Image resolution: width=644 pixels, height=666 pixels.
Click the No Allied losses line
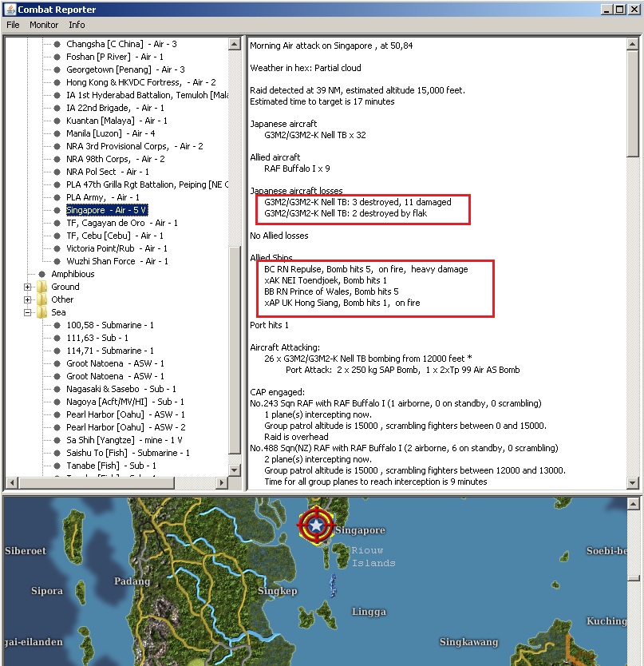tap(279, 236)
